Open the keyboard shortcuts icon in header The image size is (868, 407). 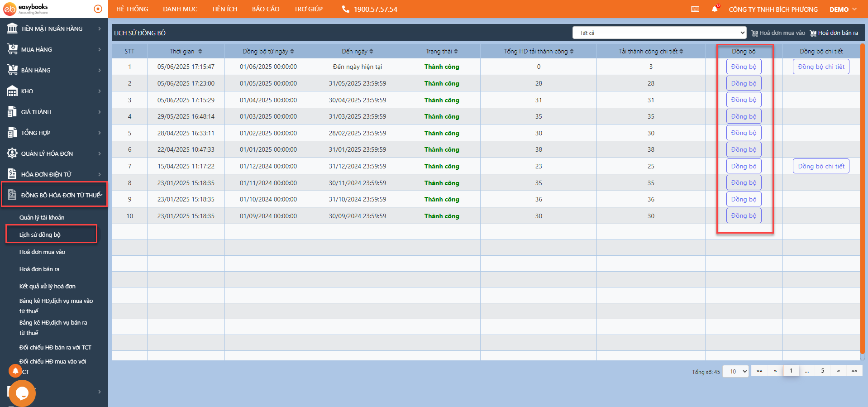pos(695,9)
